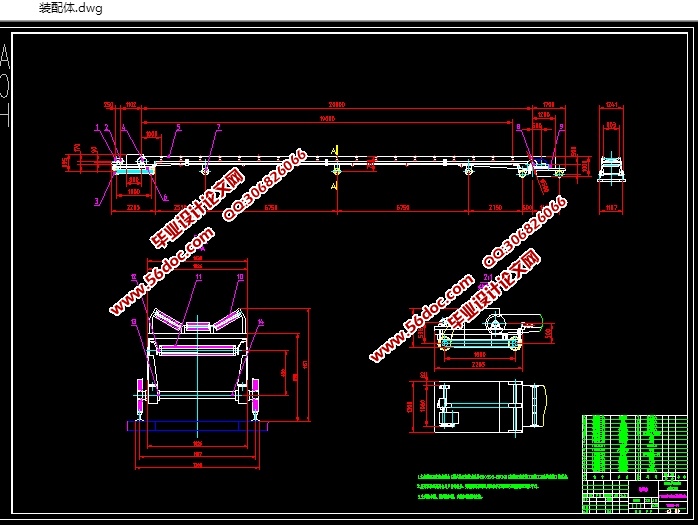This screenshot has height=525, width=698.
Task: Click part balloon number 14 label
Action: tap(261, 322)
